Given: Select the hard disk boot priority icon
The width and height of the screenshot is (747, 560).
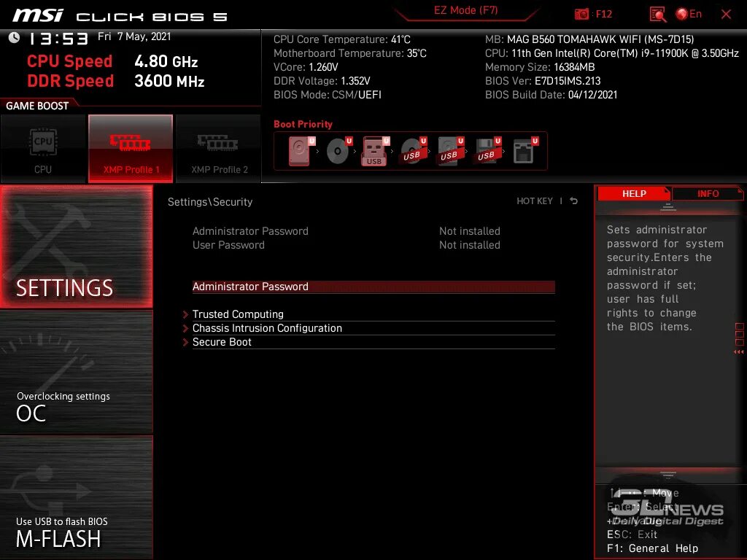Looking at the screenshot, I should [x=301, y=151].
